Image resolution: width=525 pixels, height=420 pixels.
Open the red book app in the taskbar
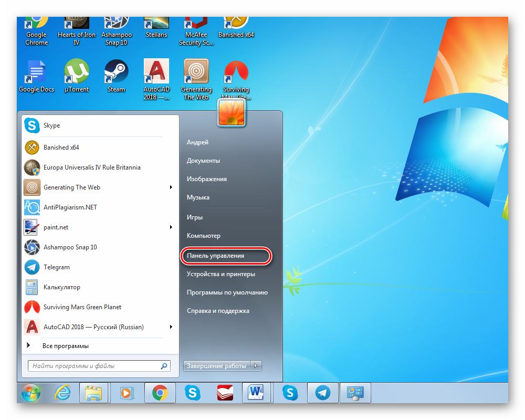click(x=225, y=393)
